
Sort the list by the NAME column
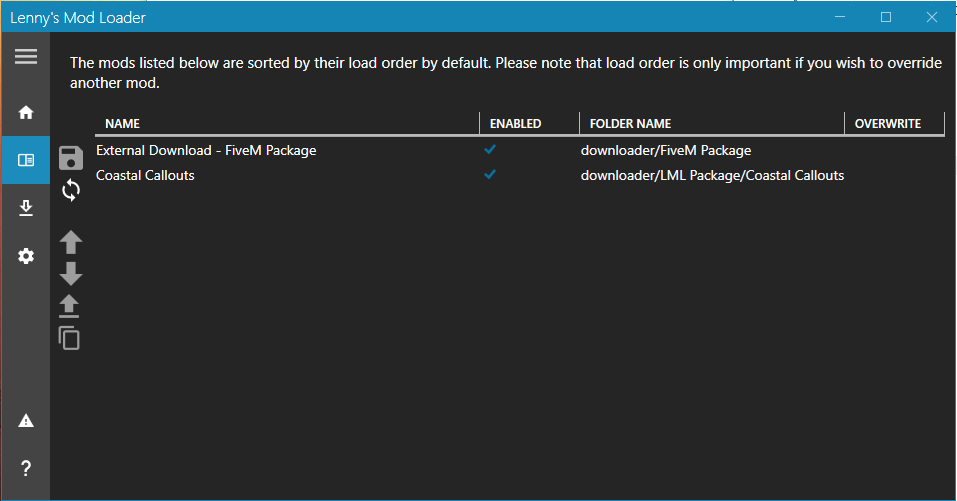point(122,124)
